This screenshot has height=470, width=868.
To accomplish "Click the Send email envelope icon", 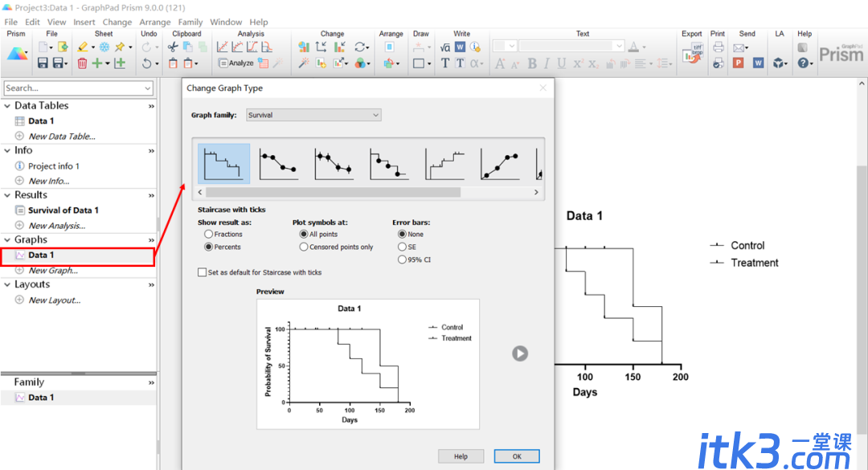I will point(739,47).
